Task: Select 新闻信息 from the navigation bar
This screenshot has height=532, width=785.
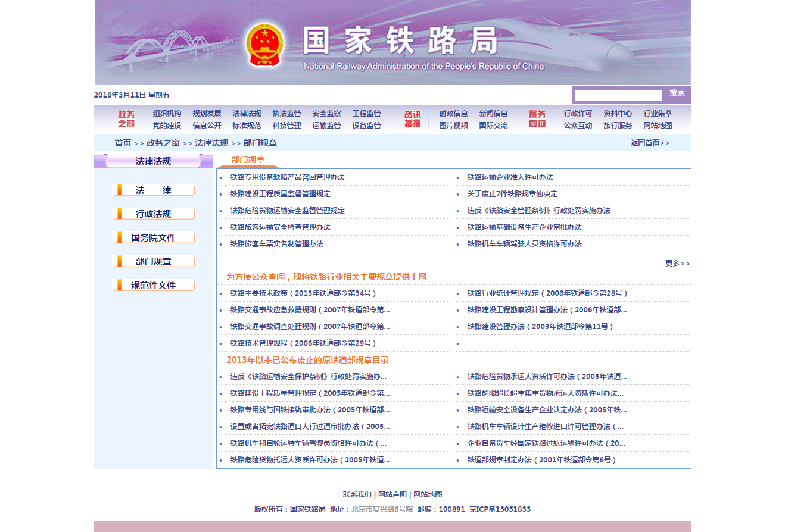Action: coord(493,114)
